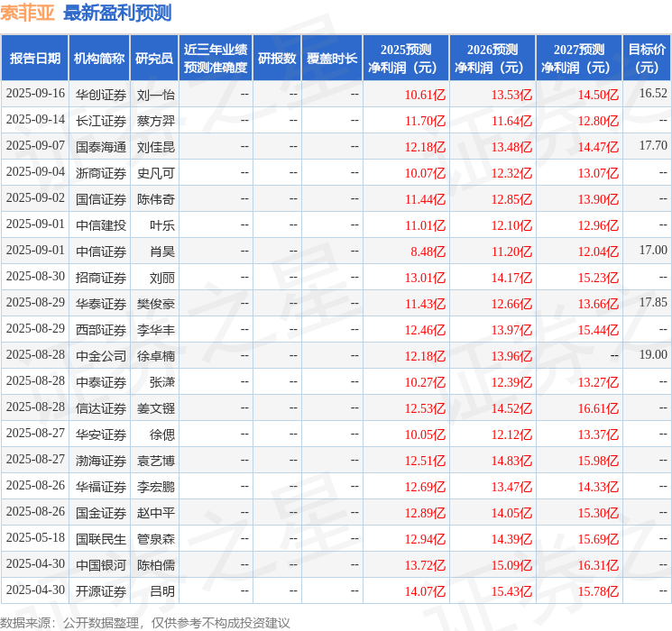Click the 17.85 target price value

pyautogui.click(x=653, y=303)
